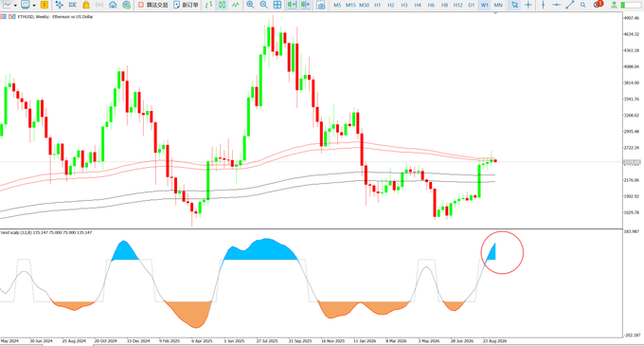Activate the arrow cursor tool
This screenshot has height=346, width=644.
pos(514,5)
